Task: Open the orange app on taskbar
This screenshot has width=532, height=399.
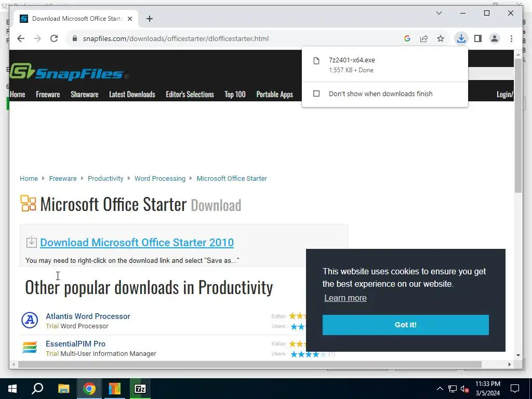Action: click(x=115, y=389)
